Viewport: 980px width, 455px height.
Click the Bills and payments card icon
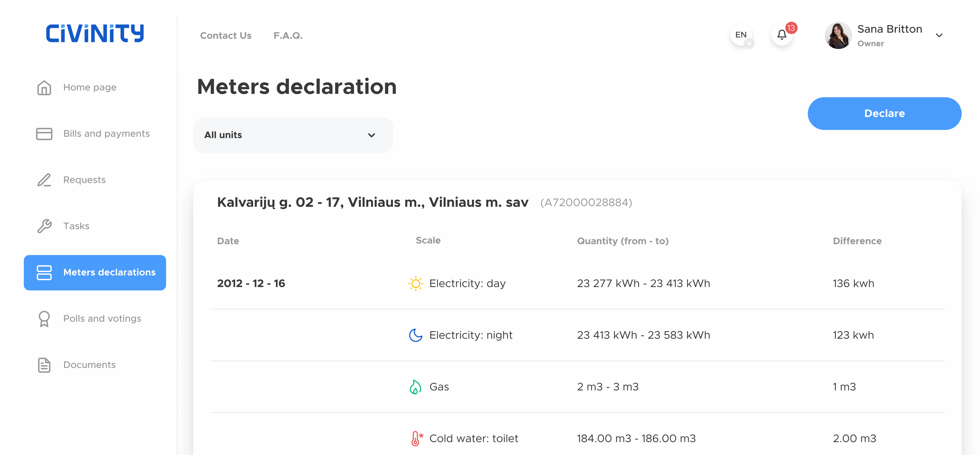click(44, 134)
